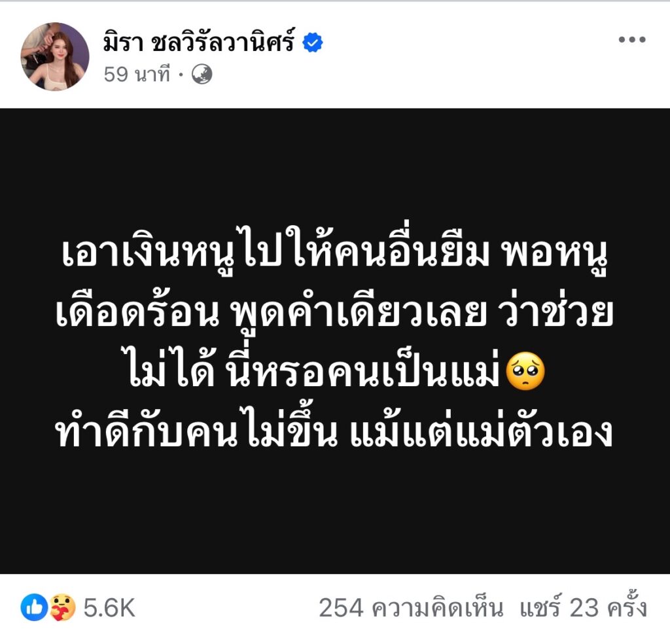Image resolution: width=670 pixels, height=644 pixels.
Task: View shares via แชร์ 23 ครั้ง
Action: pyautogui.click(x=583, y=607)
